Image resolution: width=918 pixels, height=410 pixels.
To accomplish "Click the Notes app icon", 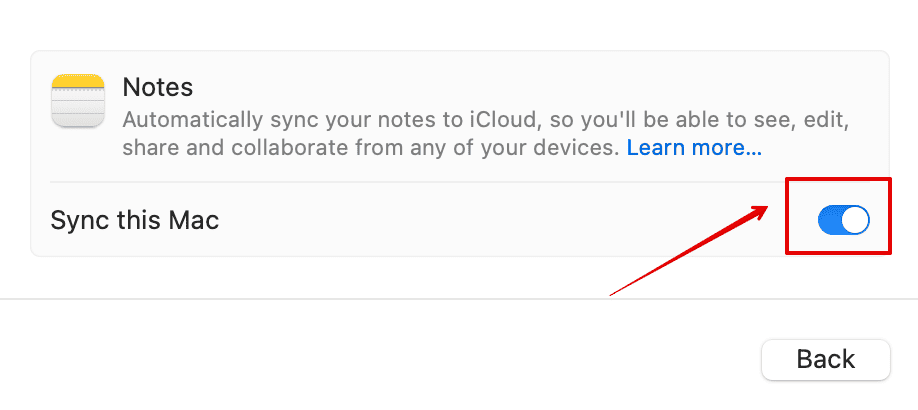I will (77, 100).
